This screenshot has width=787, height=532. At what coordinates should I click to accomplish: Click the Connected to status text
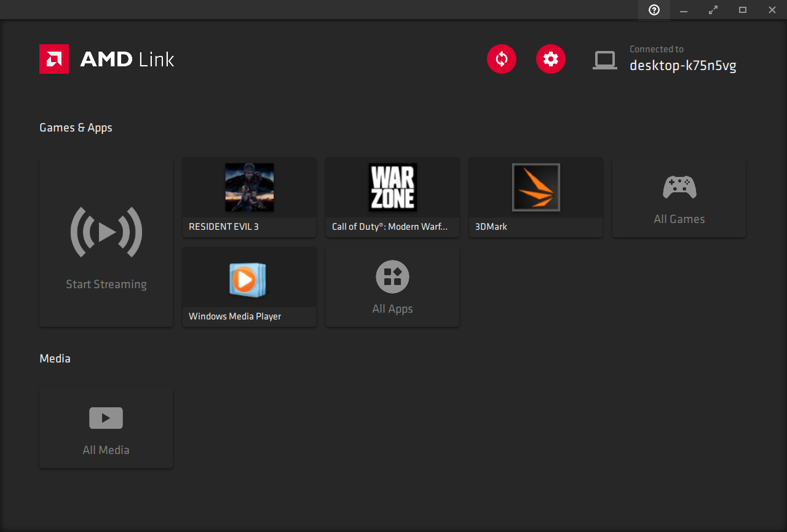(657, 49)
